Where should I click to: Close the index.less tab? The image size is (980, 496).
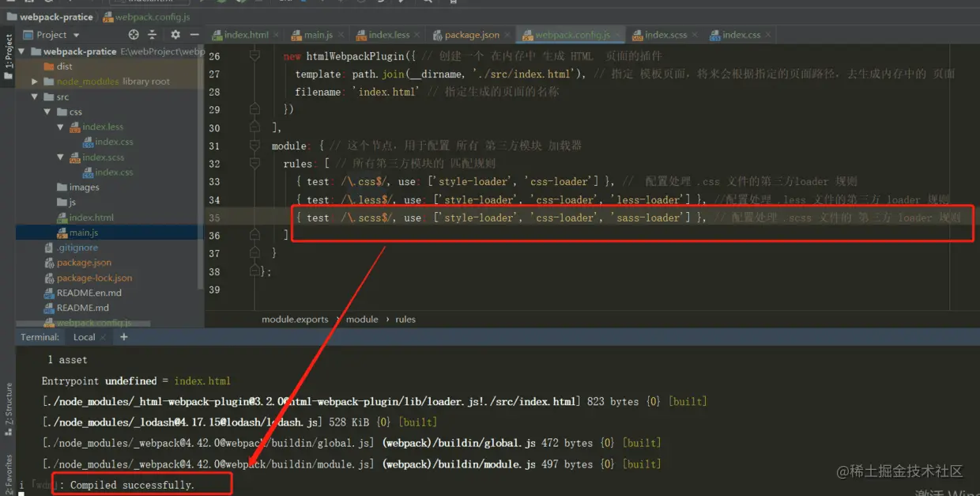click(x=417, y=36)
